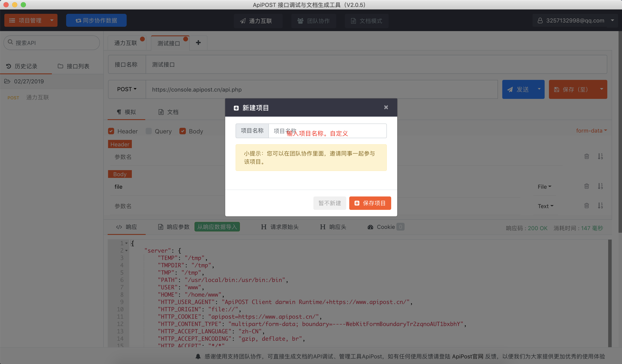Click trash icon in Header parameter row
Screen dimensions: 622x364
(x=587, y=156)
